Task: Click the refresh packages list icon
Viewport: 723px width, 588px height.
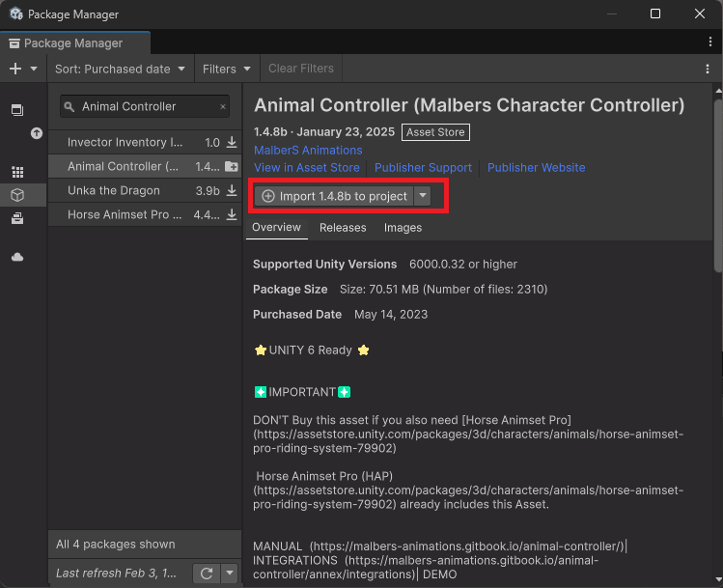Action: [207, 574]
